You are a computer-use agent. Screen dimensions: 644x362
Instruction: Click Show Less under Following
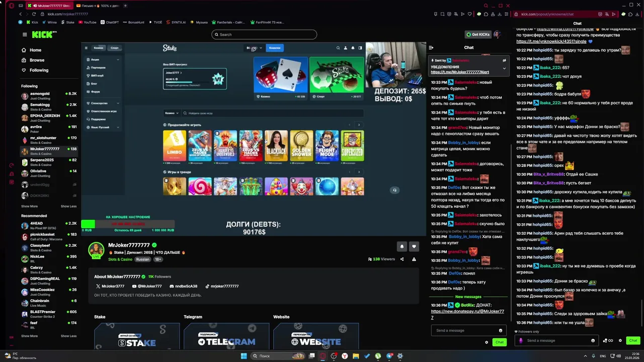(x=68, y=206)
